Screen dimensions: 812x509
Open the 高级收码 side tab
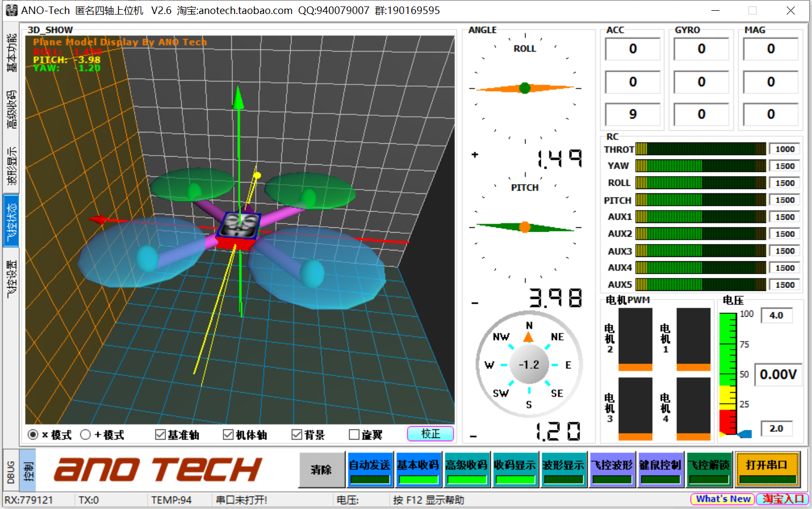(11, 109)
